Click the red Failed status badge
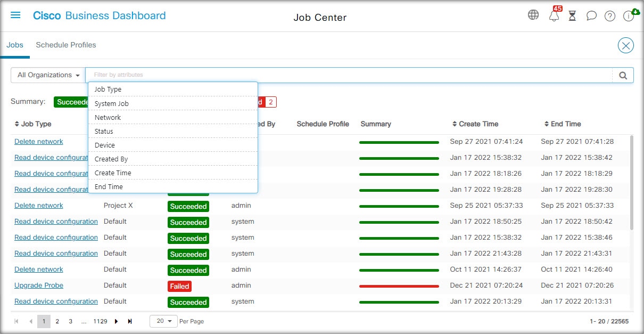This screenshot has height=334, width=644. point(179,286)
